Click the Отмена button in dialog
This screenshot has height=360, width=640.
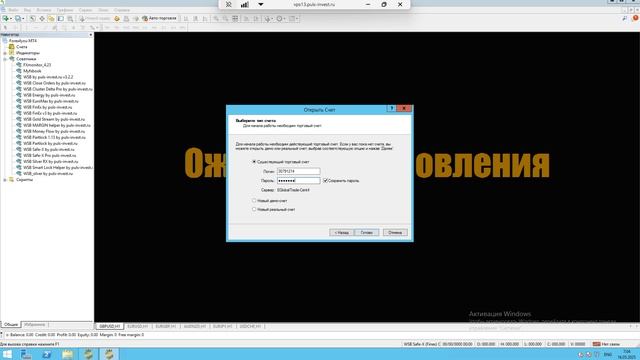(x=395, y=232)
